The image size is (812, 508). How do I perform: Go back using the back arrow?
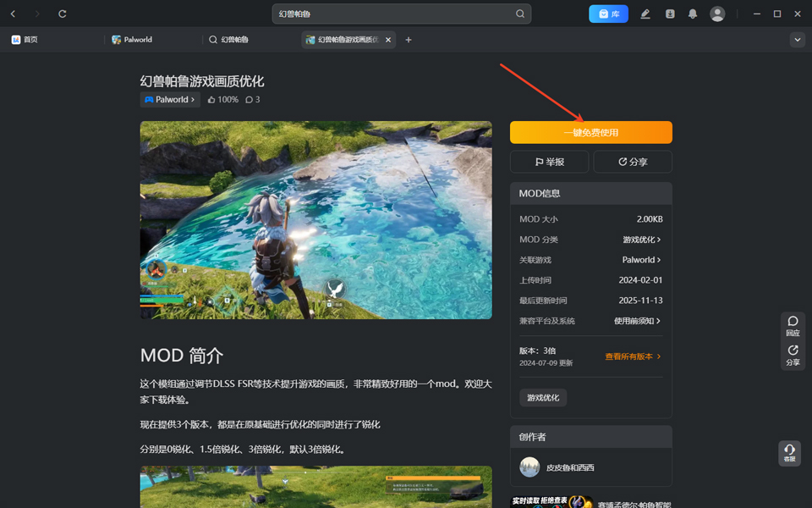click(x=13, y=14)
